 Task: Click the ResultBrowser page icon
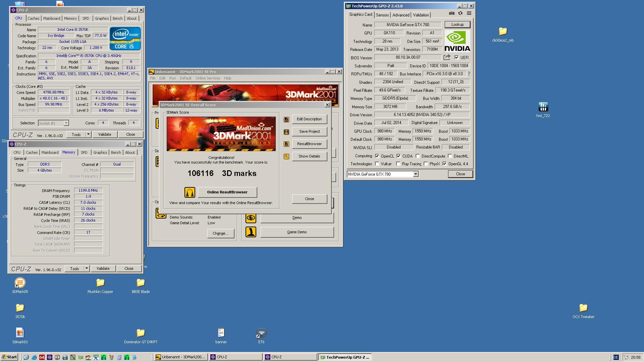(286, 144)
